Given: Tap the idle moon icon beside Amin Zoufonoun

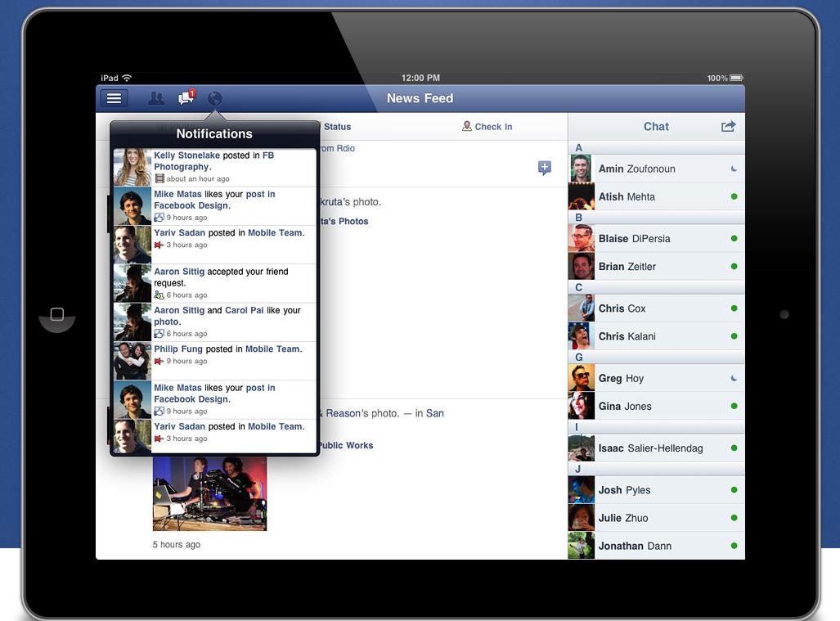Looking at the screenshot, I should 734,169.
